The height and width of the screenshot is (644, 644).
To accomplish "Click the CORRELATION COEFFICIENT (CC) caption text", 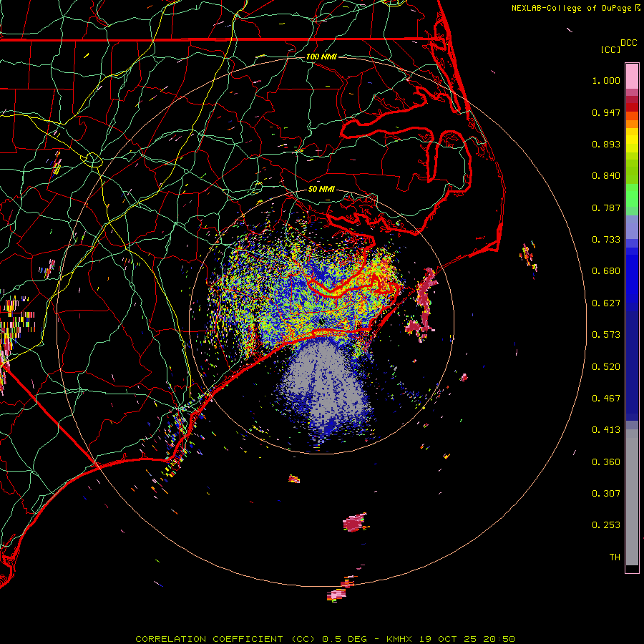I will pos(225,639).
